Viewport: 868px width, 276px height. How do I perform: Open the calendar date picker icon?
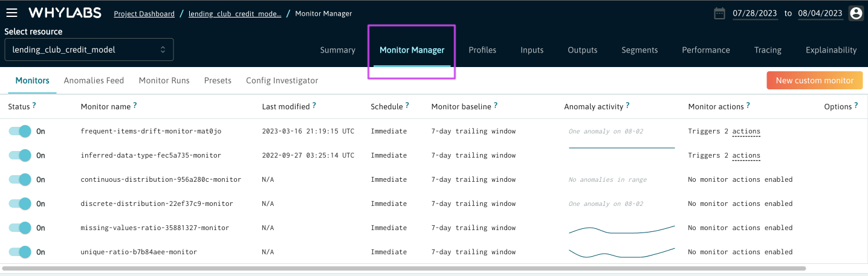719,13
